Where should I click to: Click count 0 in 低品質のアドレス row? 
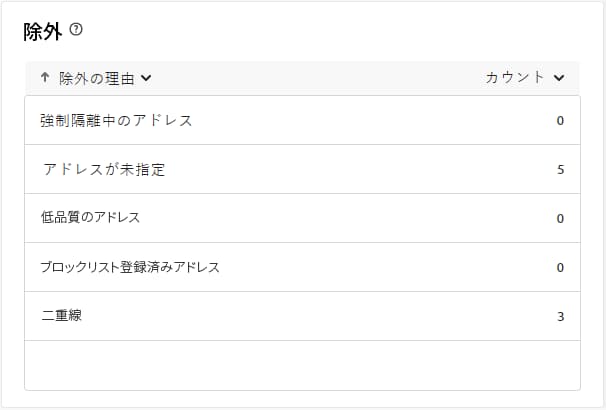tap(560, 219)
